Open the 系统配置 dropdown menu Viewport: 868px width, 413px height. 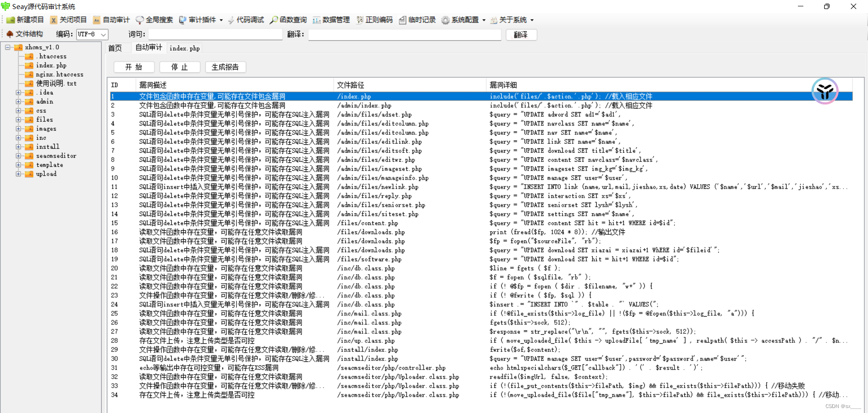463,20
